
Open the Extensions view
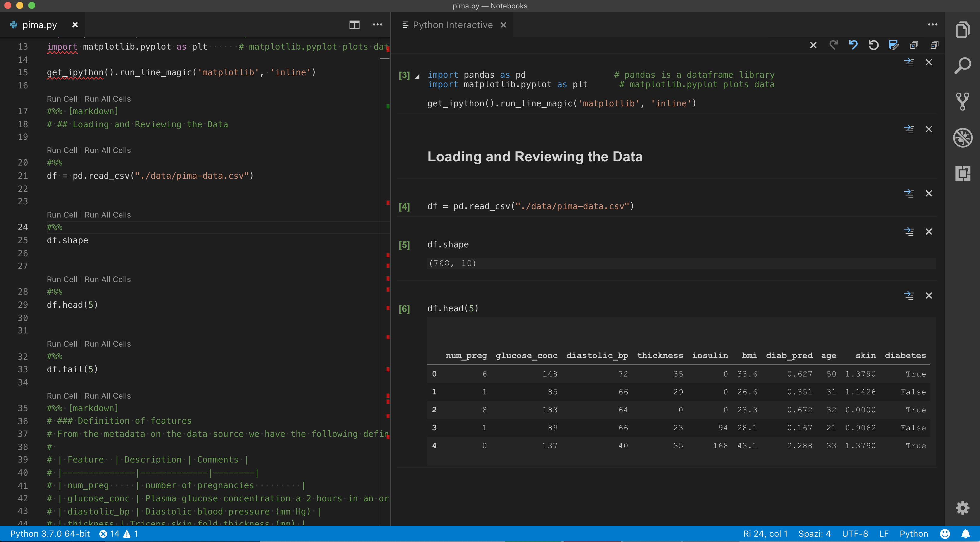click(963, 174)
